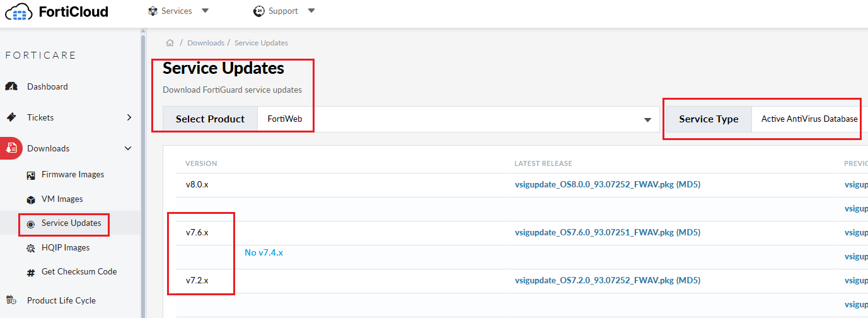Click the FORTICARE sidebar title
The width and height of the screenshot is (868, 318).
40,56
